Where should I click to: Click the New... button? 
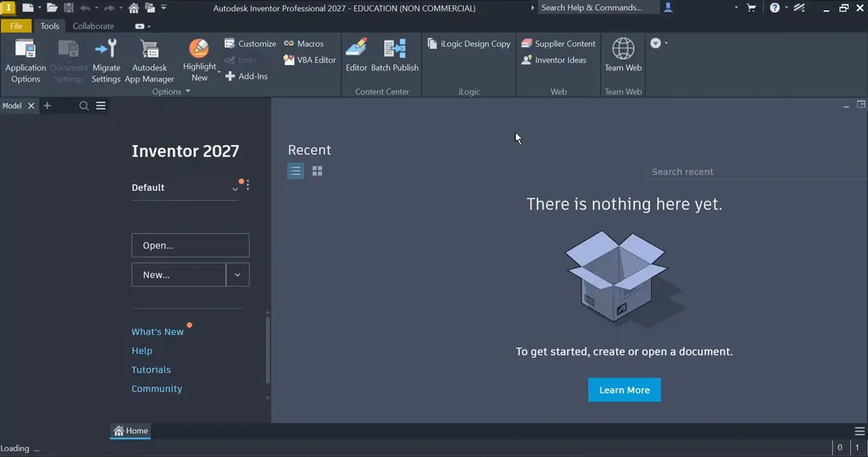179,275
